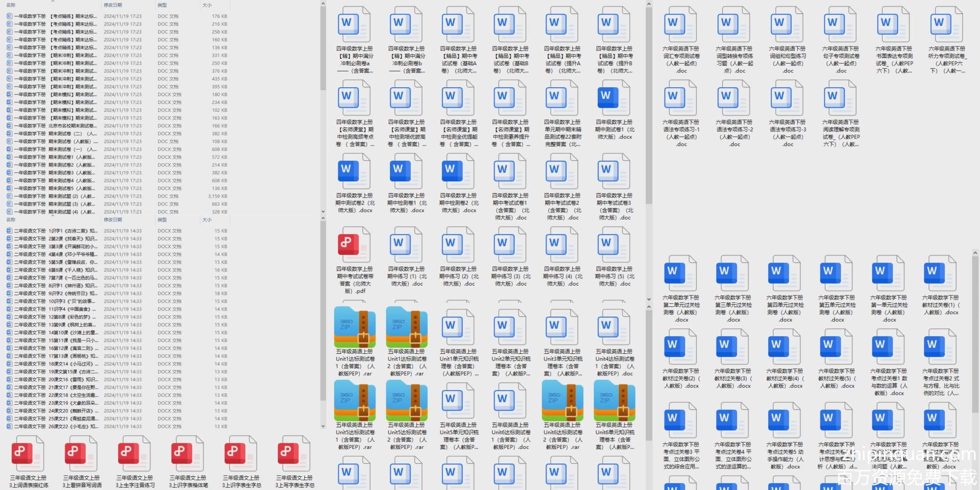This screenshot has width=980, height=490.
Task: Click scroll-down arrow of first-grade math list
Action: click(x=323, y=212)
